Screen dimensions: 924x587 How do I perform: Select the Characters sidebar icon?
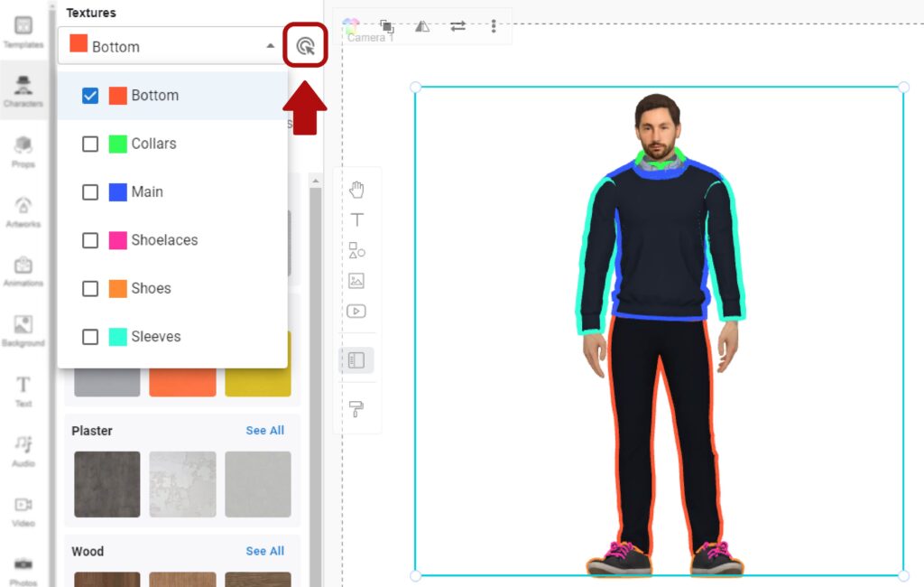point(24,86)
